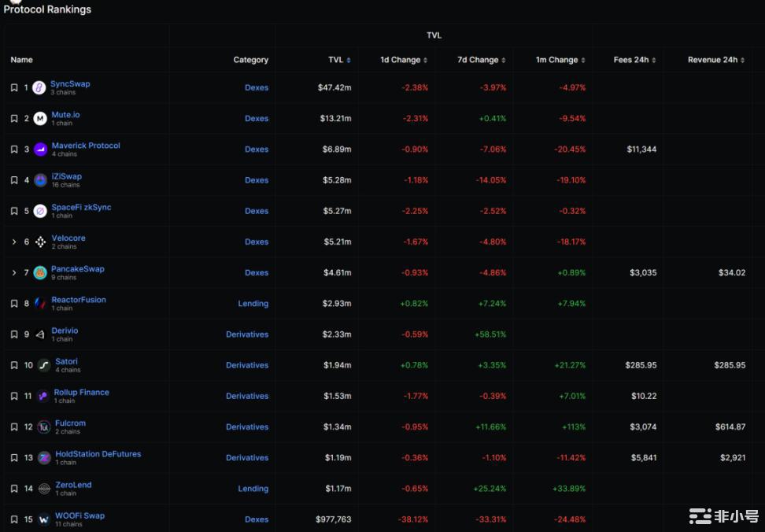Viewport: 765px width, 532px height.
Task: Click the Velocore logo icon
Action: [x=40, y=242]
